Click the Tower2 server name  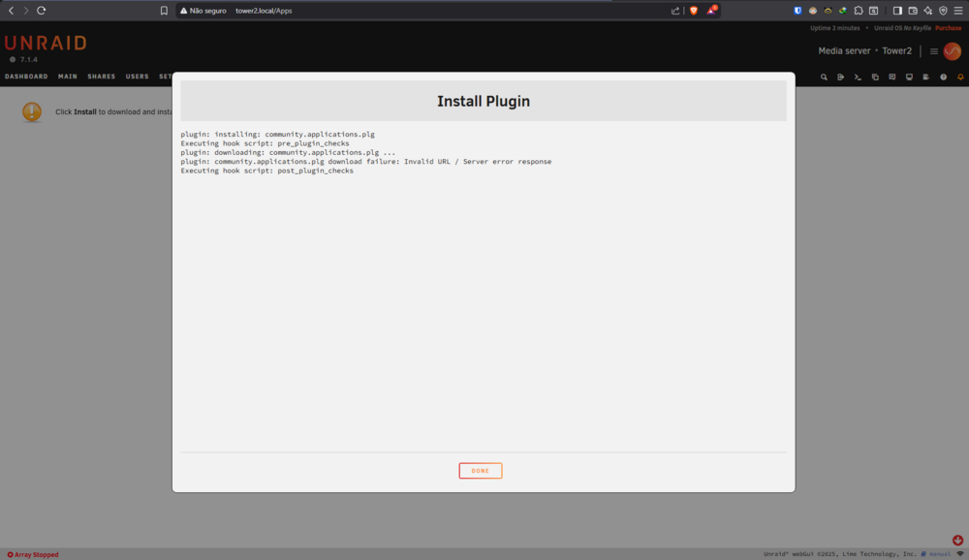(x=896, y=50)
